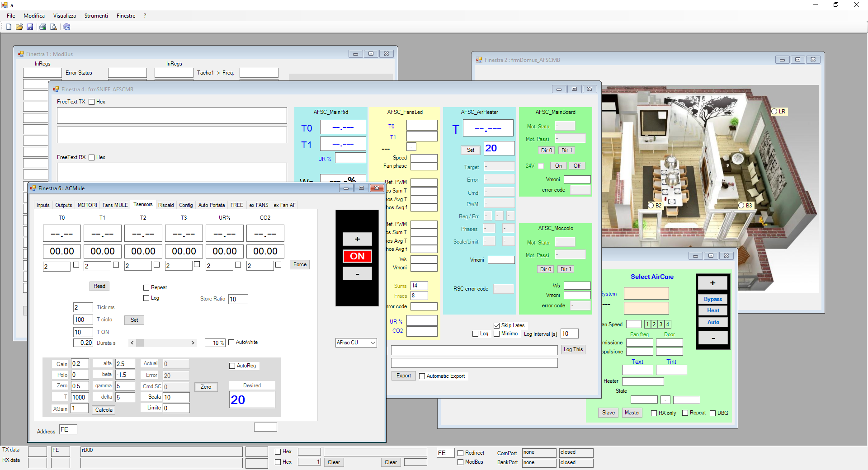Tick the ModBus checkbox in status bar
Viewport: 868px width, 470px height.
[461, 462]
